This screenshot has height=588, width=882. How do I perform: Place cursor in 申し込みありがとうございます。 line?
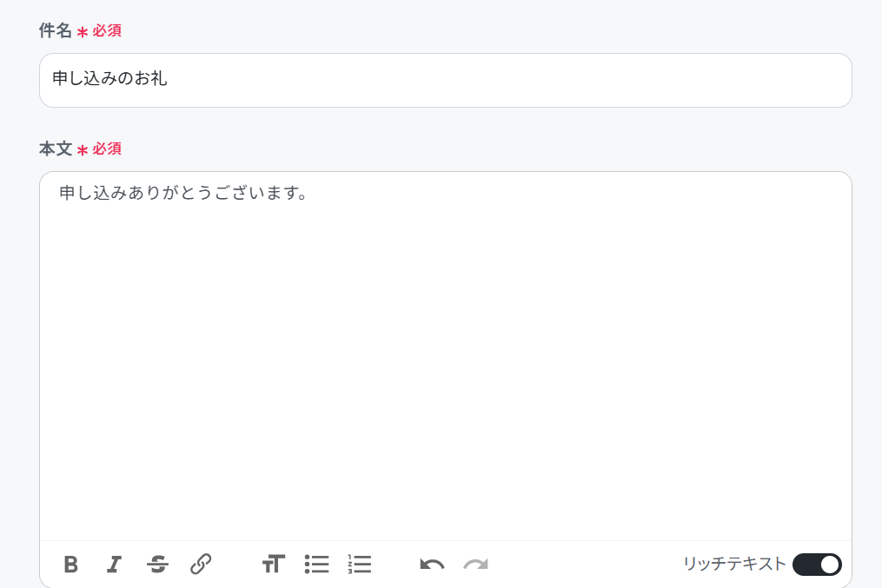click(183, 193)
